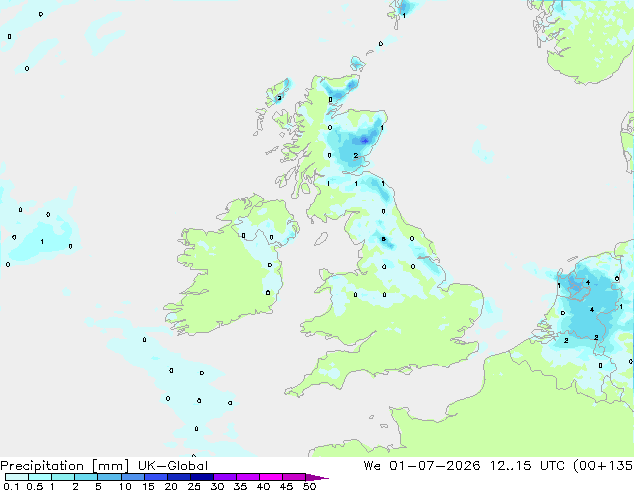Click the 40–45 mm legend color swatch
The image size is (634, 490).
[271, 477]
